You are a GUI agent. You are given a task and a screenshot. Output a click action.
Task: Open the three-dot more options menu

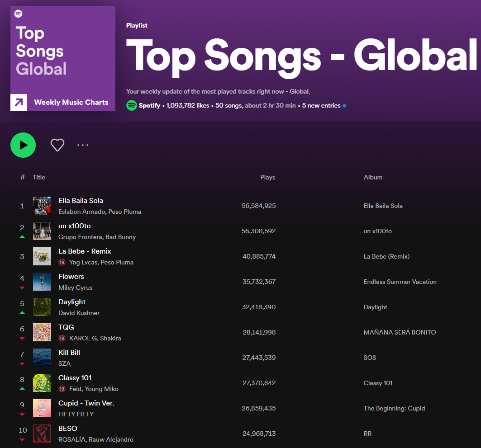pos(83,145)
